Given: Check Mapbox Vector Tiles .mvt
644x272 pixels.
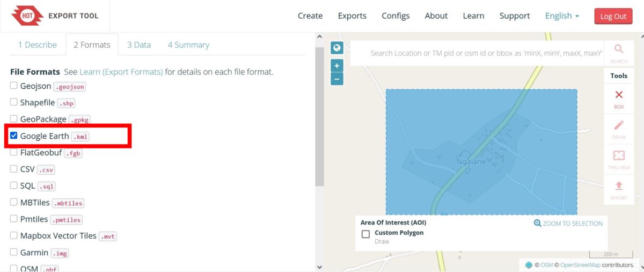Looking at the screenshot, I should pyautogui.click(x=14, y=235).
